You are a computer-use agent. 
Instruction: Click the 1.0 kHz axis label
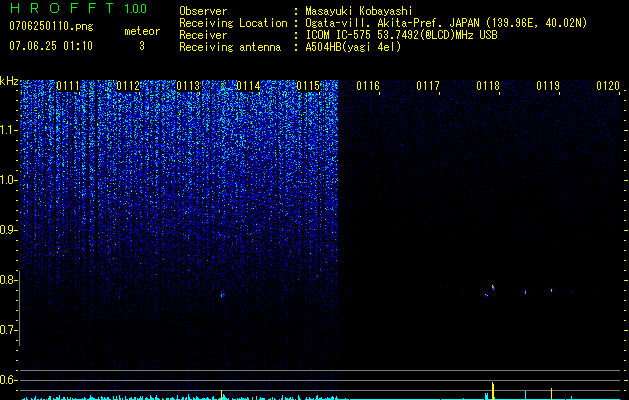(x=8, y=180)
